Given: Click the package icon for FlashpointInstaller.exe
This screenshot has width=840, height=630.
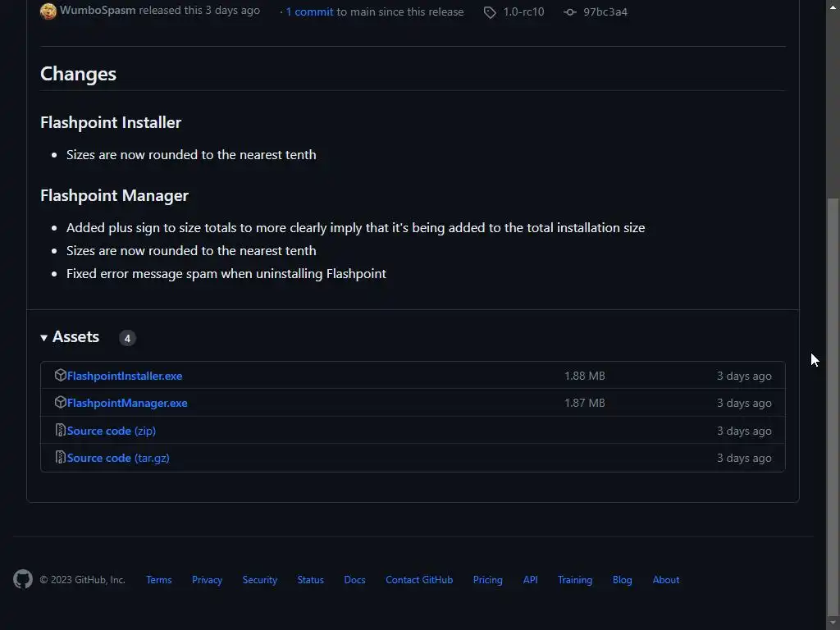Looking at the screenshot, I should click(60, 376).
